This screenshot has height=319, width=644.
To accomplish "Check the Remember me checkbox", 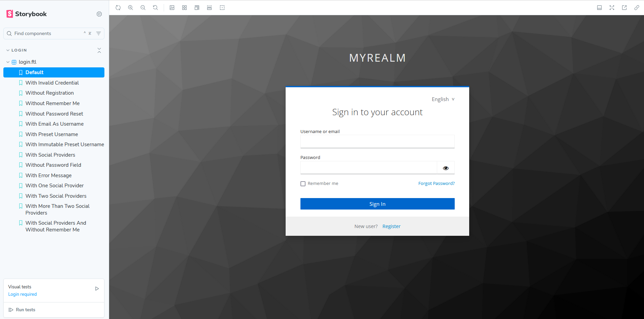I will [x=303, y=184].
